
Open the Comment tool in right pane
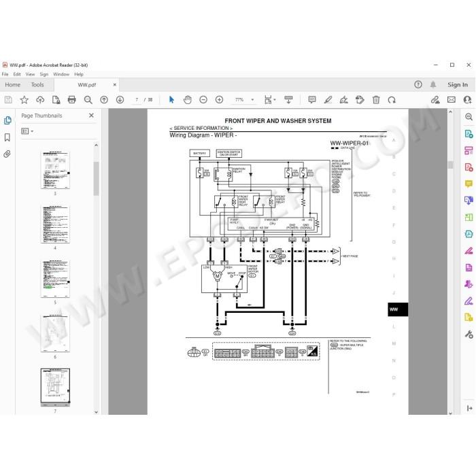(x=469, y=184)
